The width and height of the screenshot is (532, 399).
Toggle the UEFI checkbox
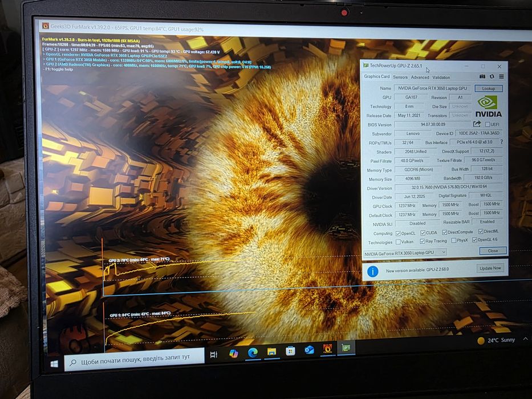tap(488, 124)
